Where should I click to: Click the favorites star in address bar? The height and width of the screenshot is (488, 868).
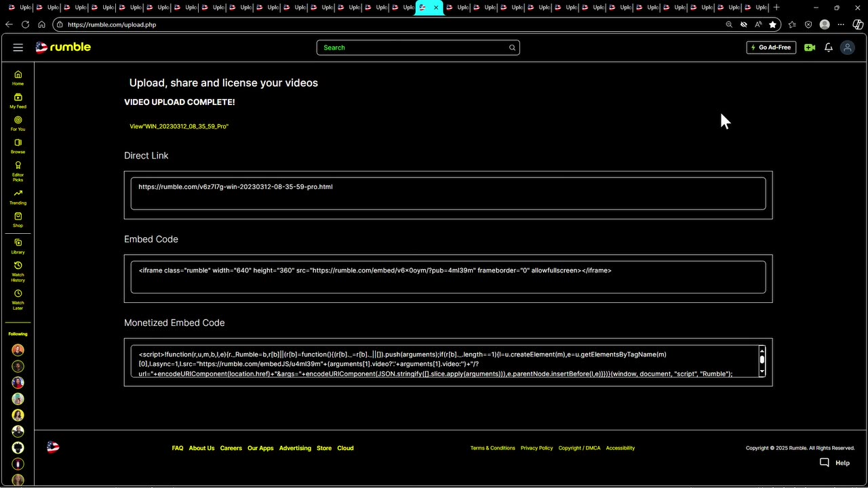(772, 24)
